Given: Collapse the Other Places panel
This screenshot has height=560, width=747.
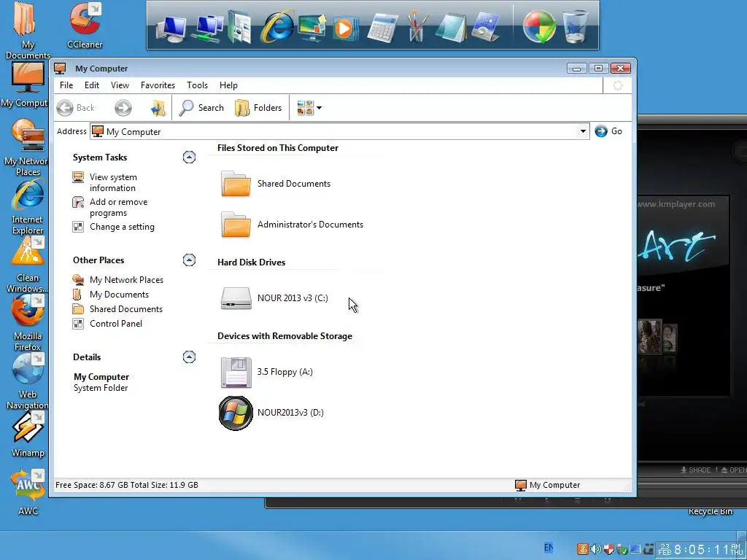Looking at the screenshot, I should 189,260.
